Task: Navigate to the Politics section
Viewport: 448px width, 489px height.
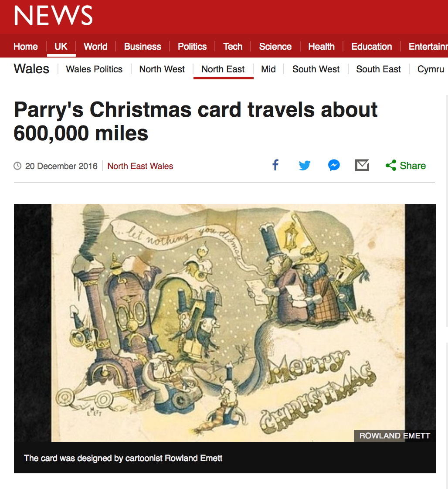Action: pos(192,47)
